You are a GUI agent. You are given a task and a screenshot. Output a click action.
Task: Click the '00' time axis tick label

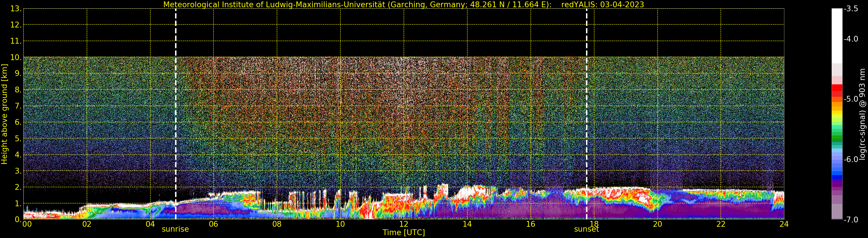pyautogui.click(x=27, y=224)
